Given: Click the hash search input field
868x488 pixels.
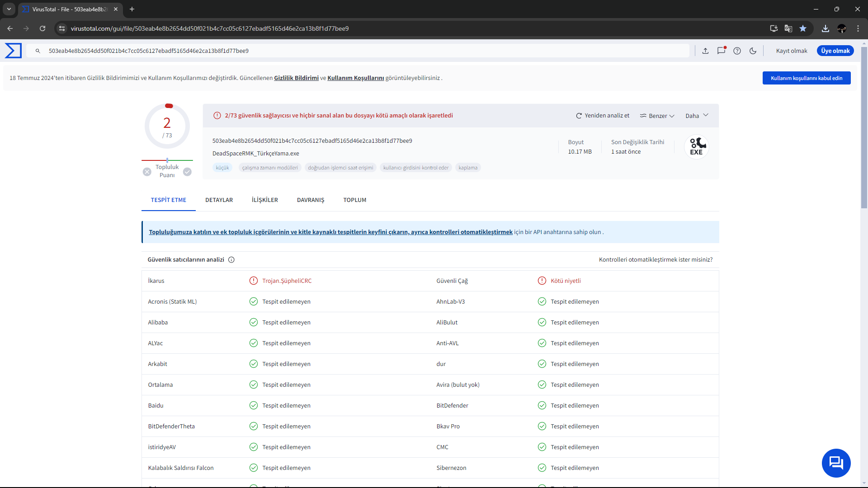Looking at the screenshot, I should point(362,51).
